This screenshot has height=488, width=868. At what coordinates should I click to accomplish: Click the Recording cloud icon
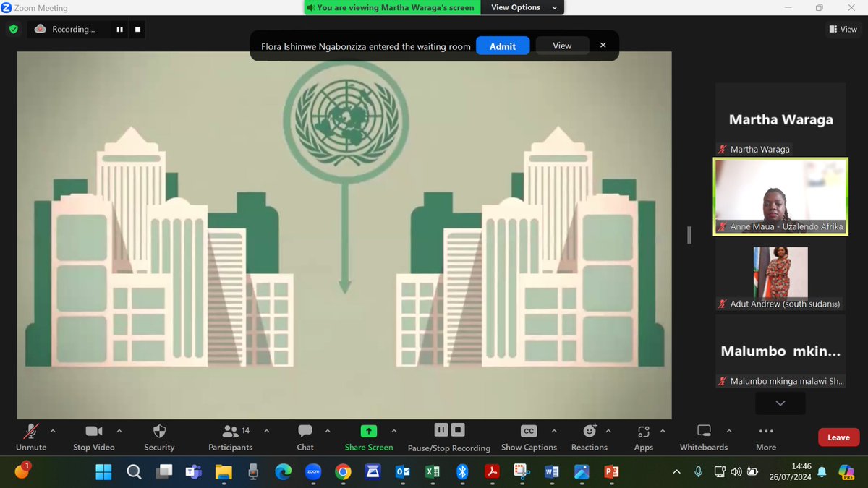[41, 29]
